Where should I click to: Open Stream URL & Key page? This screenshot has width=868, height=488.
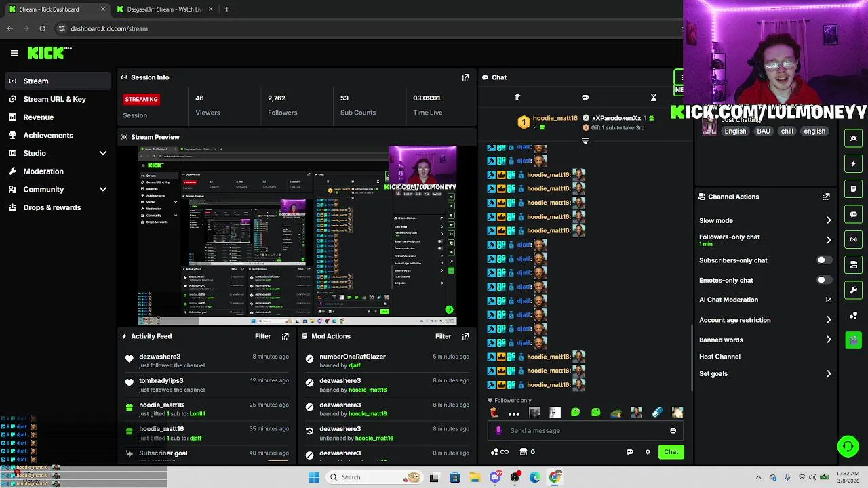tap(58, 99)
